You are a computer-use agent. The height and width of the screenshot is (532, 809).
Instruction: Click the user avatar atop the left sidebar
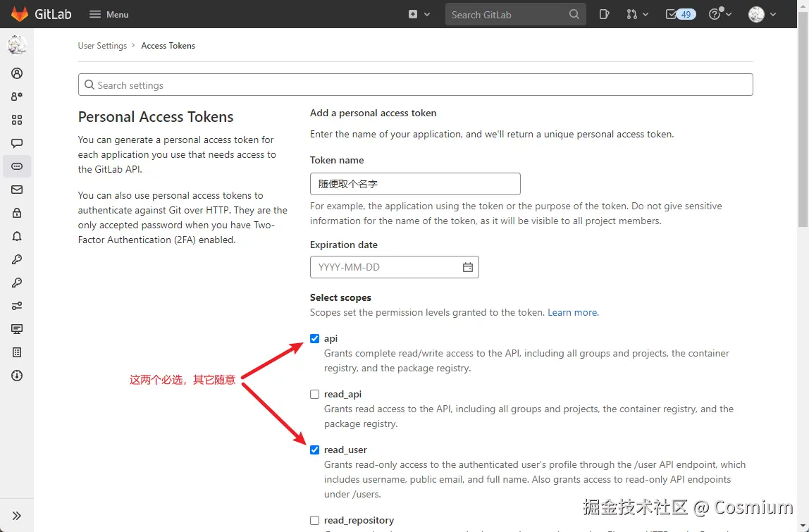point(17,45)
